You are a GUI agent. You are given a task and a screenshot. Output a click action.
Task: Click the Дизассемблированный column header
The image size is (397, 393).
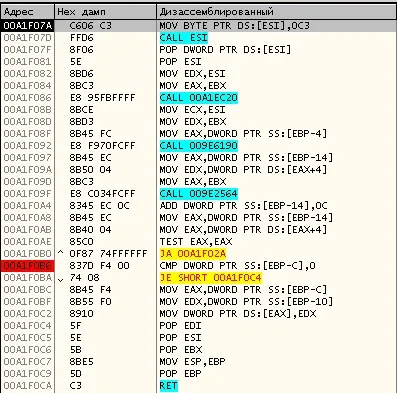point(276,12)
